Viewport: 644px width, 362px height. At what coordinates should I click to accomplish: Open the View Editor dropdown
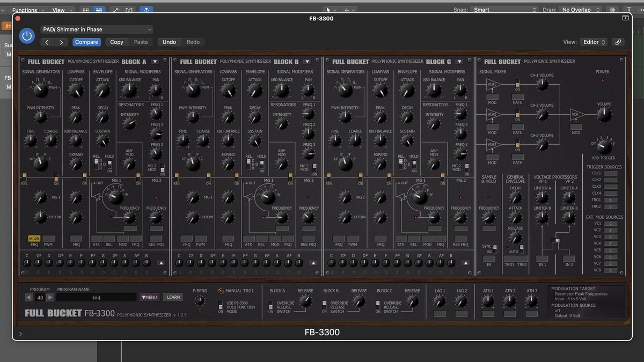pyautogui.click(x=594, y=42)
